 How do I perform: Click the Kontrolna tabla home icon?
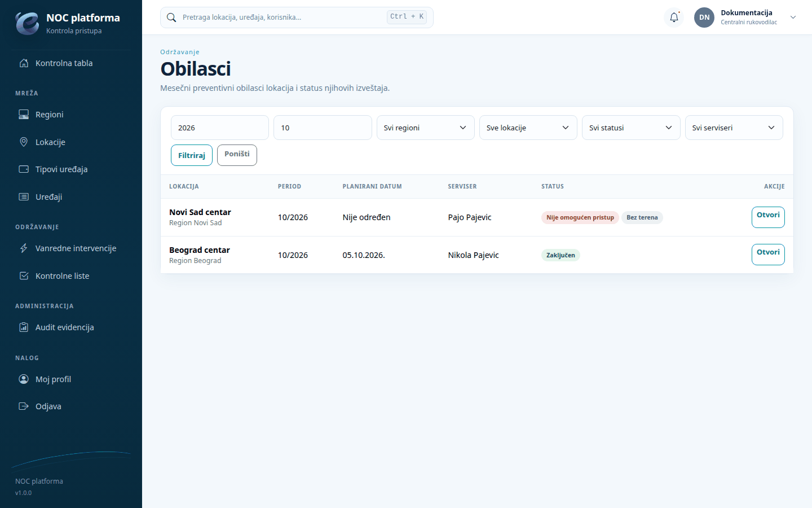pyautogui.click(x=24, y=63)
